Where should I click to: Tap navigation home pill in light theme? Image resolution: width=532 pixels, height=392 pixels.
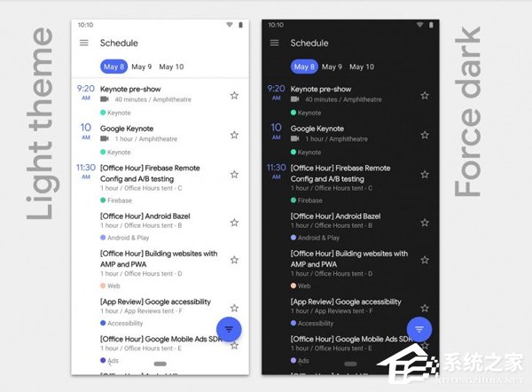pos(160,364)
